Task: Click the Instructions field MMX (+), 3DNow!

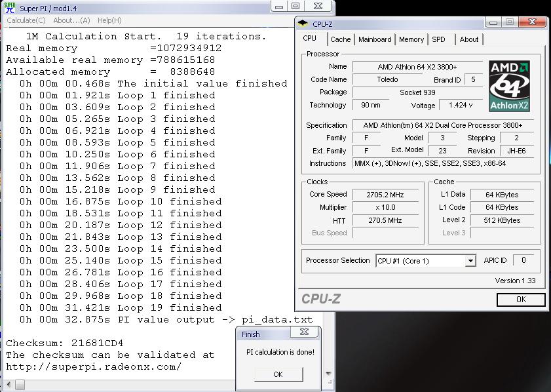Action: (x=443, y=163)
